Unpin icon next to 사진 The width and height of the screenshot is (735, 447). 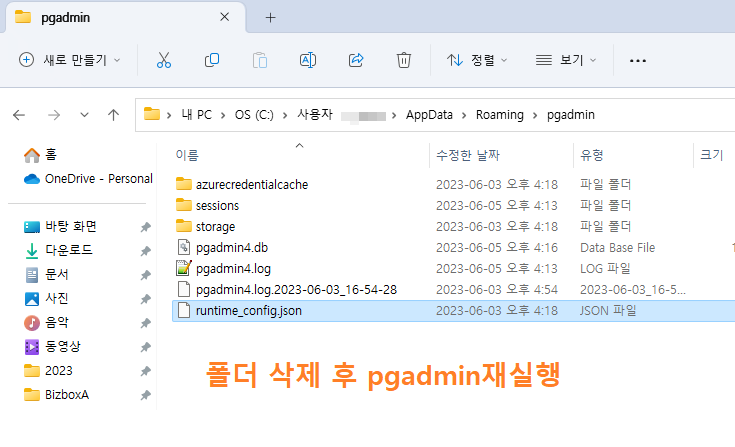click(x=146, y=299)
